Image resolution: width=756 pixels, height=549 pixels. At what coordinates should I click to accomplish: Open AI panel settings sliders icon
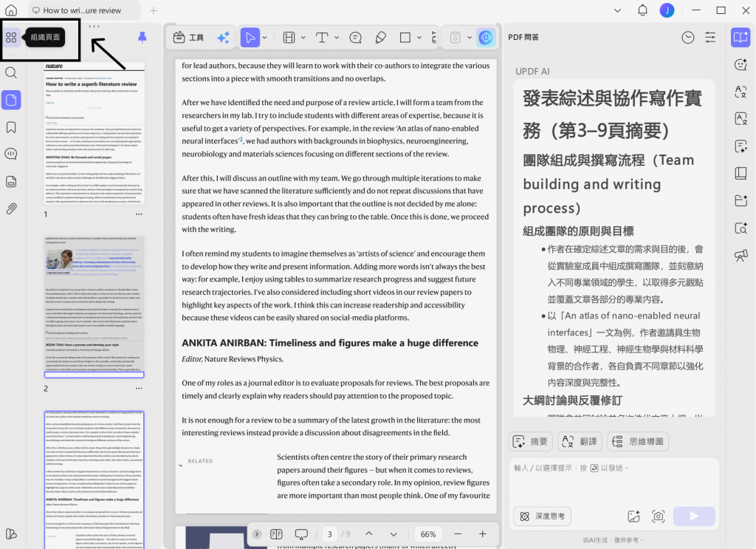710,37
